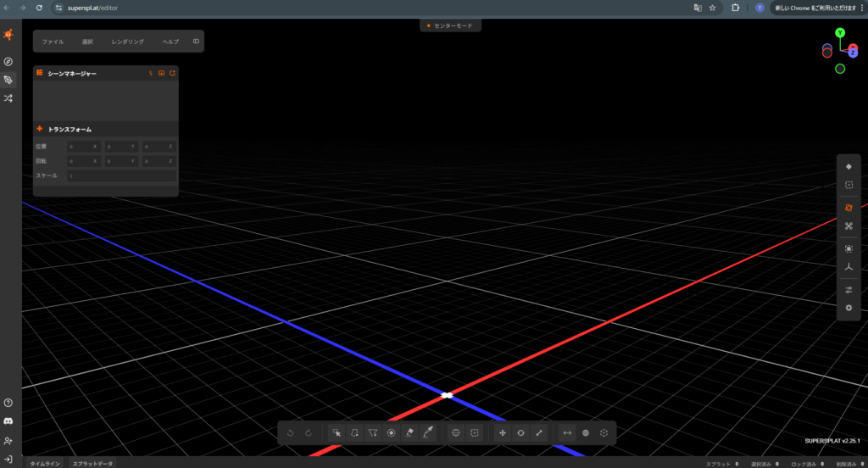Click the first orange icon in シーンマネージャー header
Screen dimensions: 868x468
(151, 73)
